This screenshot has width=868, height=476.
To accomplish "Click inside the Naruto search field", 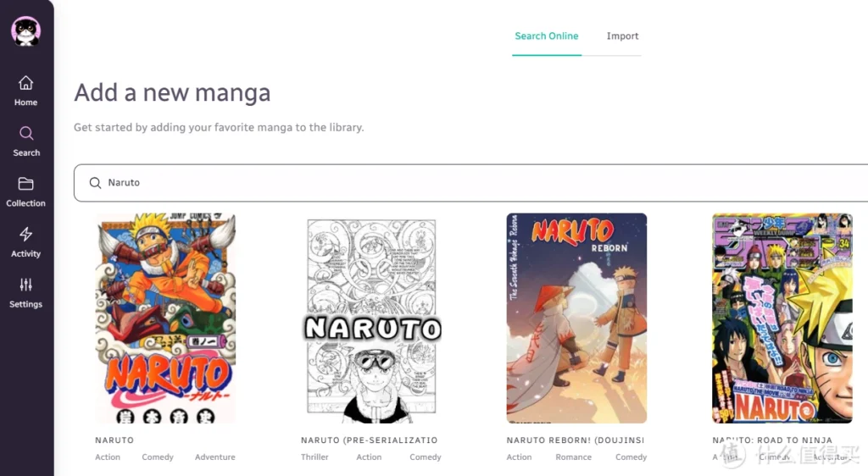I will tap(470, 183).
